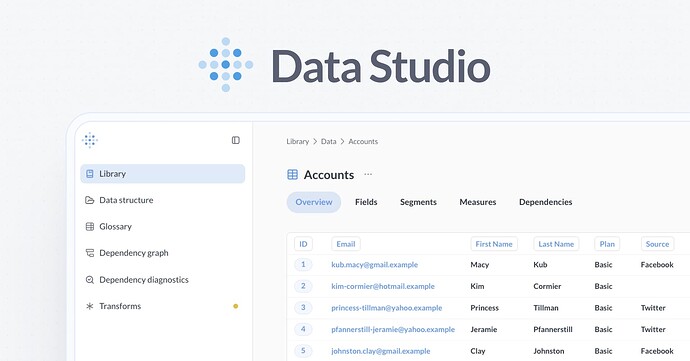This screenshot has width=690, height=361.
Task: Click email pfannerstill-jeramie@yahoo.example
Action: coord(393,329)
